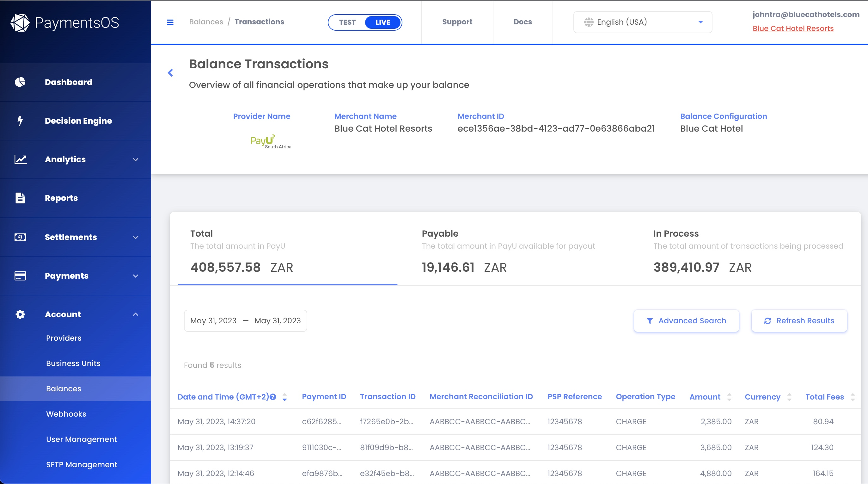Open the May 31, 2023 date range picker
This screenshot has height=484, width=868.
[245, 320]
